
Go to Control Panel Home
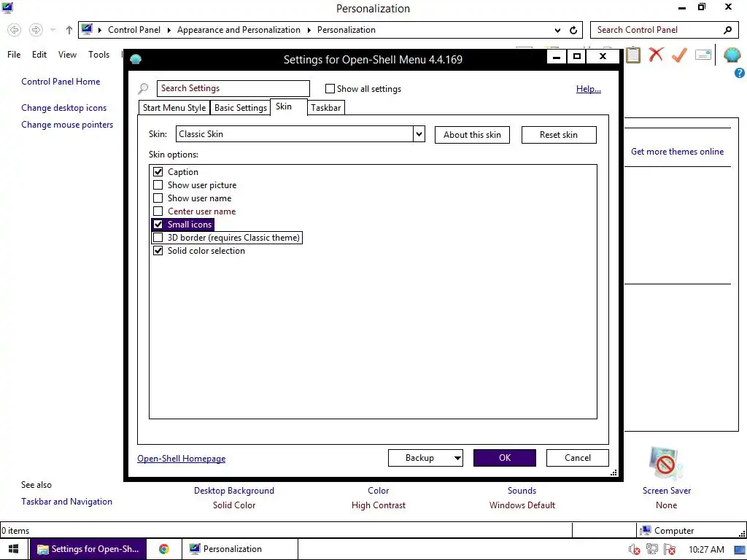pos(61,82)
